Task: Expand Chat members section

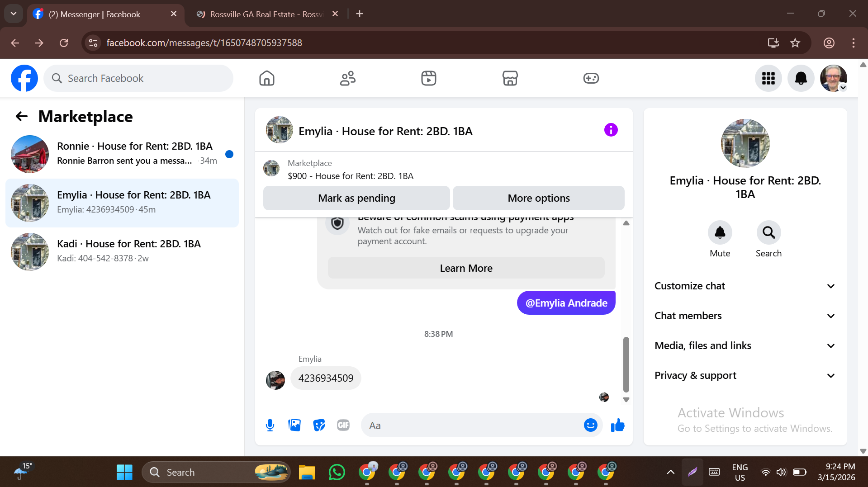Action: click(x=745, y=316)
